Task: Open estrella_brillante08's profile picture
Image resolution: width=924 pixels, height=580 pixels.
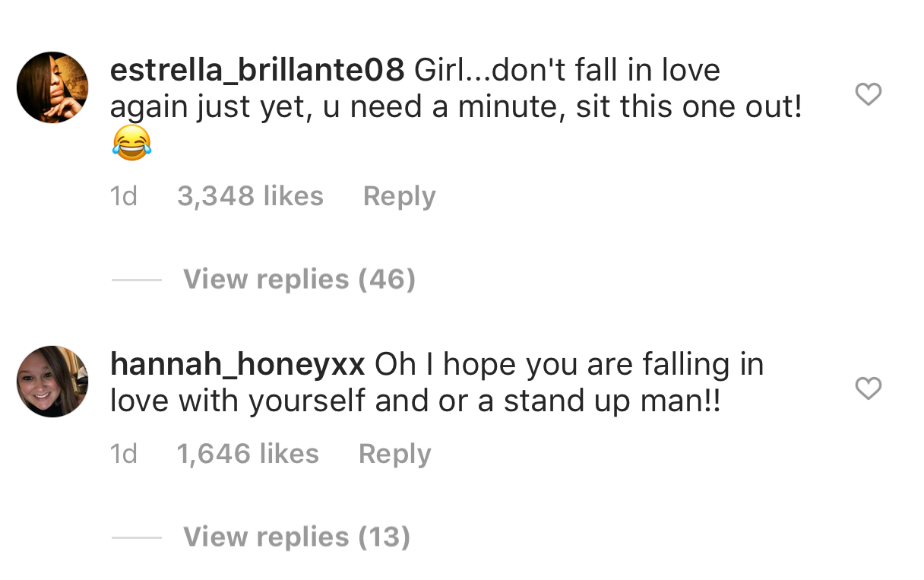Action: [x=52, y=87]
